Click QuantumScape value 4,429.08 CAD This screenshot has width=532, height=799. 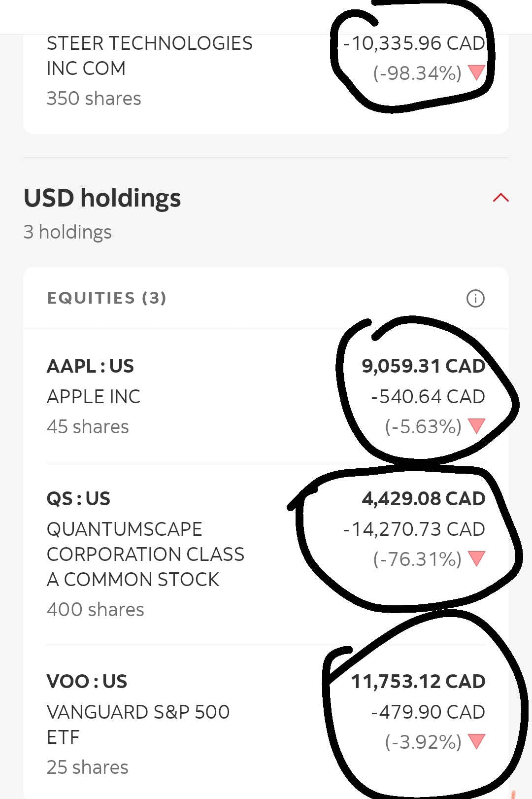[x=423, y=499]
